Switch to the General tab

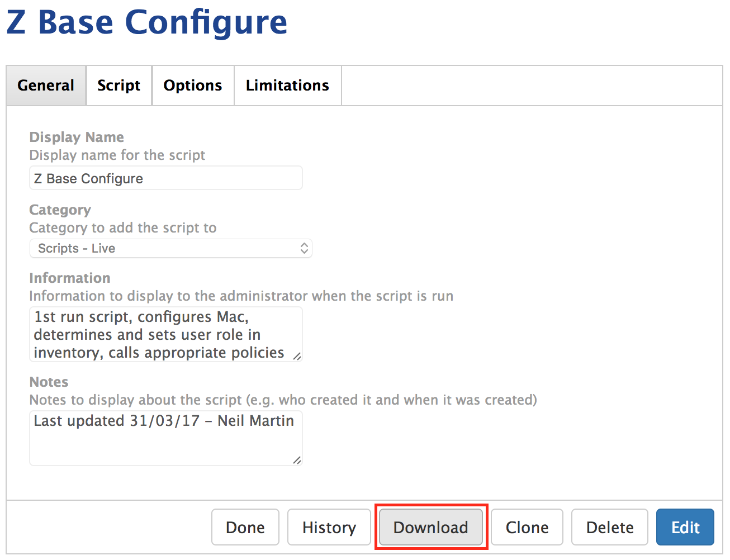point(46,86)
